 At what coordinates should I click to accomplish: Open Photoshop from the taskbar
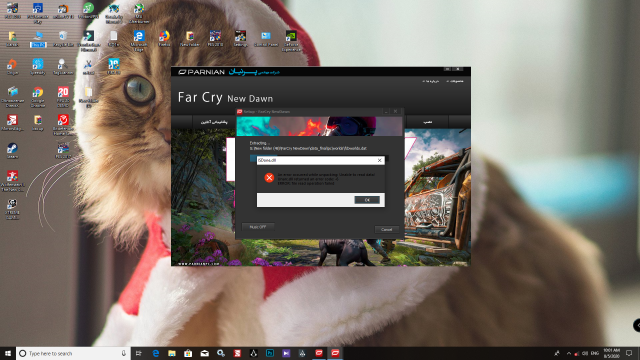[270, 353]
